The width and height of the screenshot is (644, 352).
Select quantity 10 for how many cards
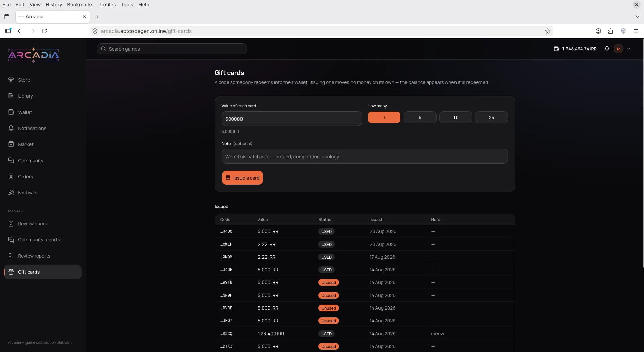456,117
